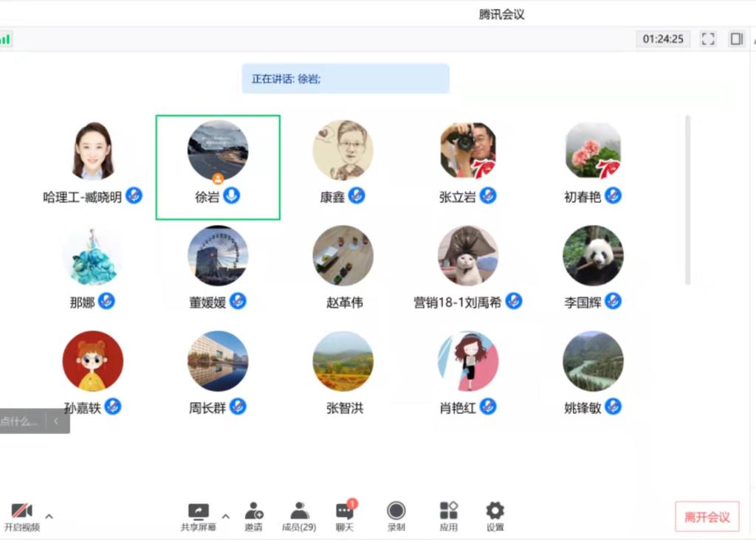
Task: Collapse the chat input bar chevron
Action: (x=56, y=421)
